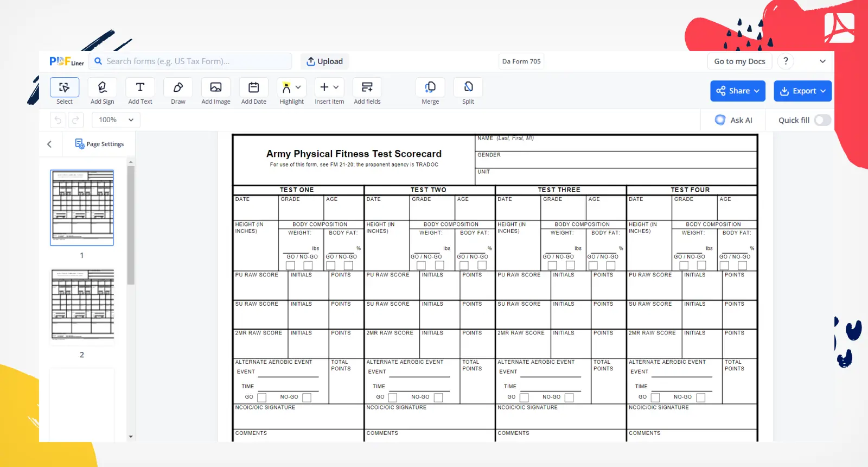Image resolution: width=868 pixels, height=467 pixels.
Task: Go to my Docs
Action: (x=739, y=61)
